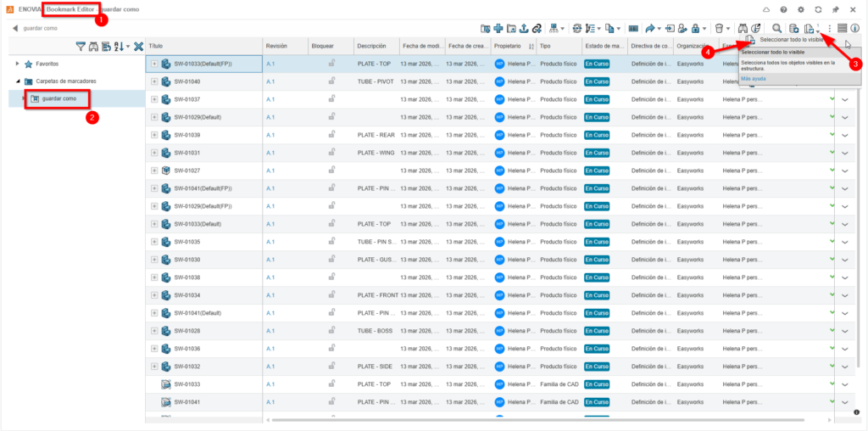
Task: Click En Curso status badge for SW-01036
Action: click(x=597, y=348)
